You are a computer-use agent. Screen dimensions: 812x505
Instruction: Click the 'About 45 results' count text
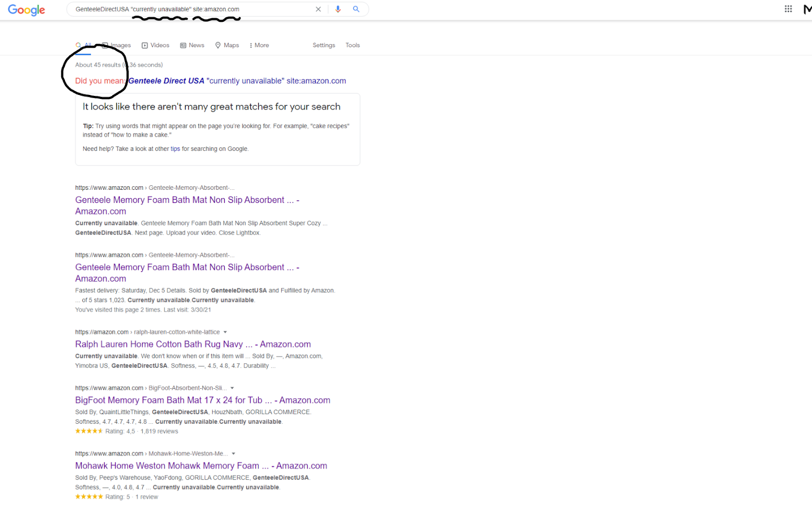(x=98, y=65)
